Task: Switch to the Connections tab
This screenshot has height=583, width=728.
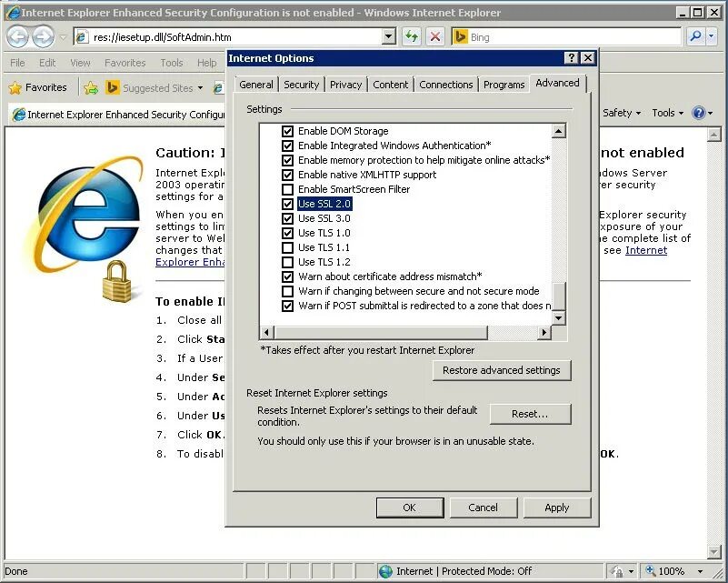Action: (445, 85)
